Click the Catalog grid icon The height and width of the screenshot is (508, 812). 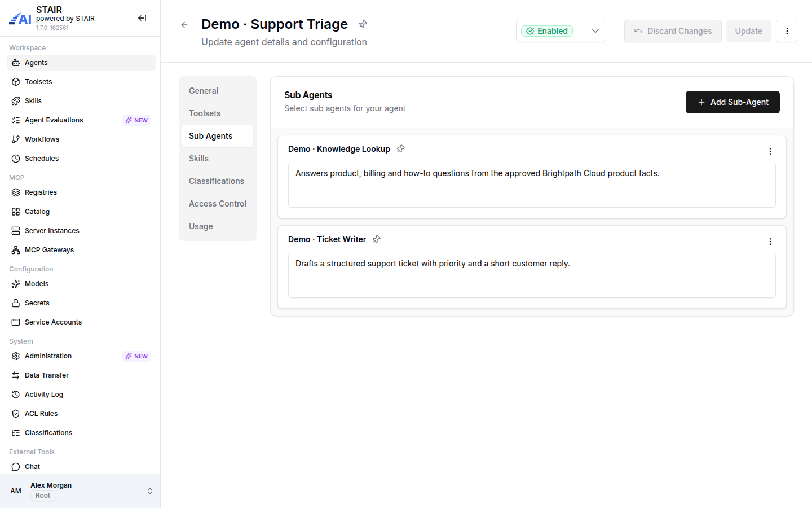[16, 212]
